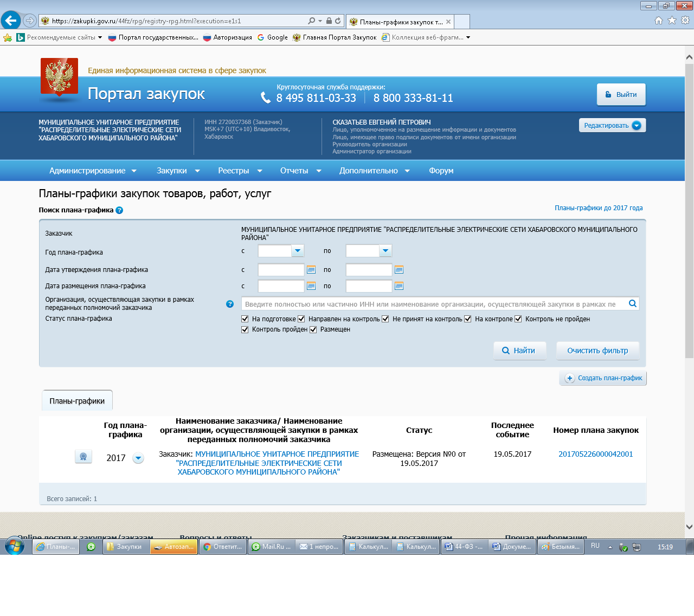Open calendar for placement date end
Image resolution: width=694 pixels, height=616 pixels.
pos(399,286)
